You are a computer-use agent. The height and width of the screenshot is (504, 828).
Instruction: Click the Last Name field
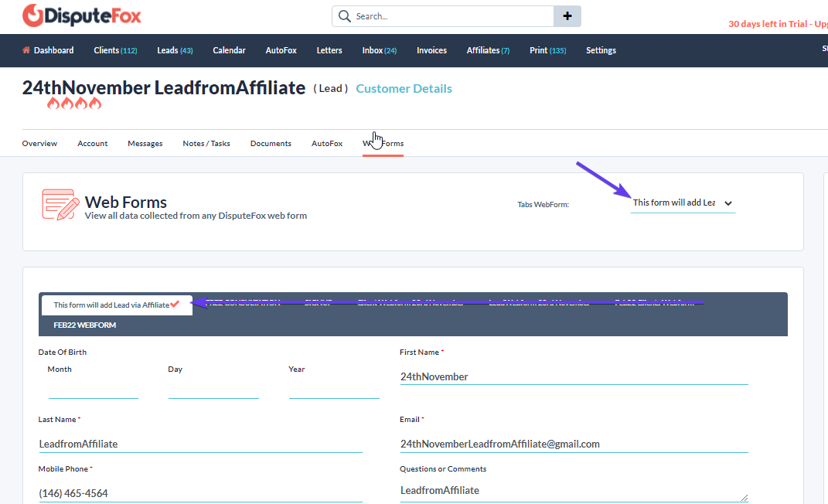coord(200,444)
